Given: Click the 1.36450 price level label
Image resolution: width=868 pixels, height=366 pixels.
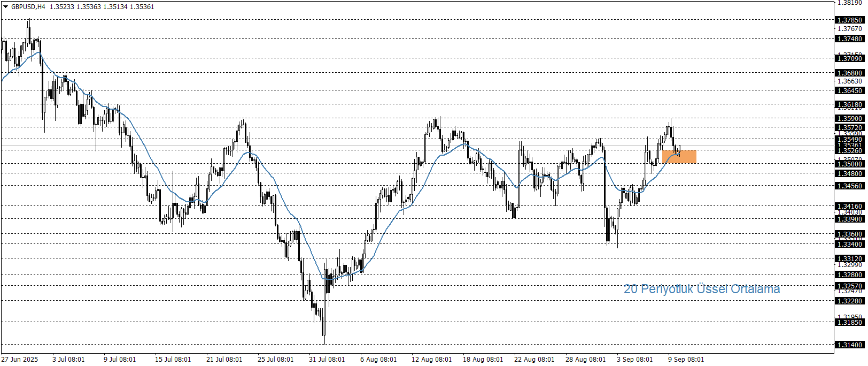Looking at the screenshot, I should [849, 91].
